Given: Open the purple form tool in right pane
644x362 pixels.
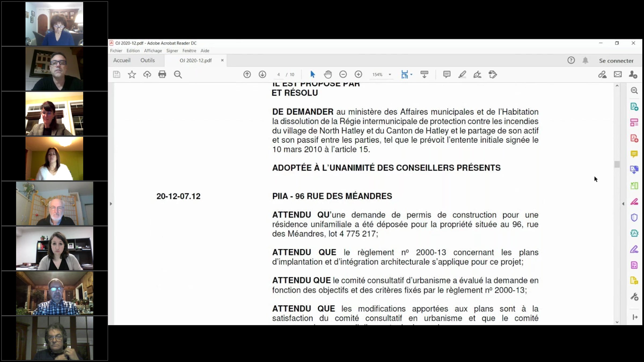Looking at the screenshot, I should click(x=634, y=265).
